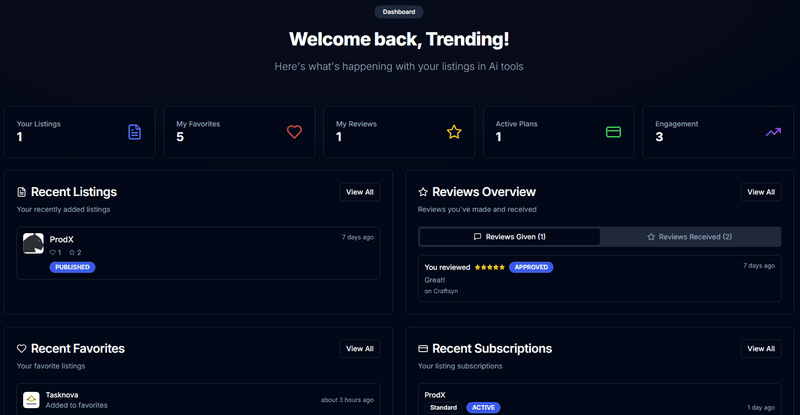The height and width of the screenshot is (415, 800).
Task: Click the 'Welcome back, Trending!' heading
Action: [399, 39]
